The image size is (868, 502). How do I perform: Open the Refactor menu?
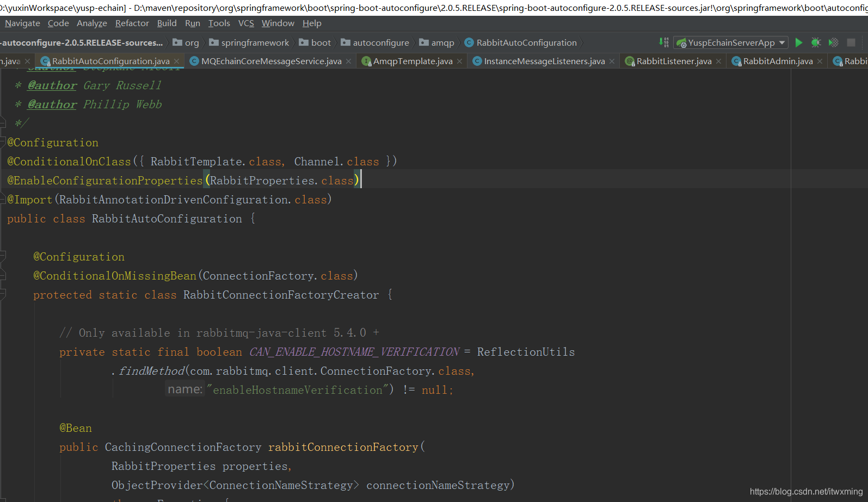tap(132, 23)
